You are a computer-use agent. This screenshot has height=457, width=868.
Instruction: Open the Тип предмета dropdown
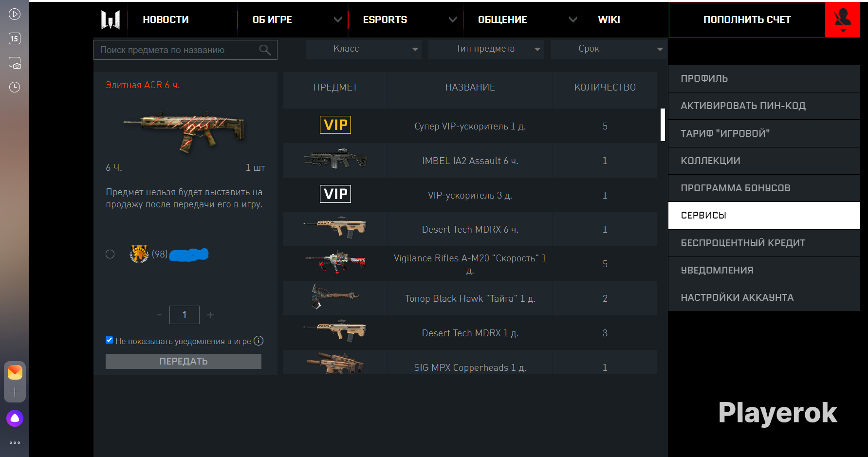486,49
